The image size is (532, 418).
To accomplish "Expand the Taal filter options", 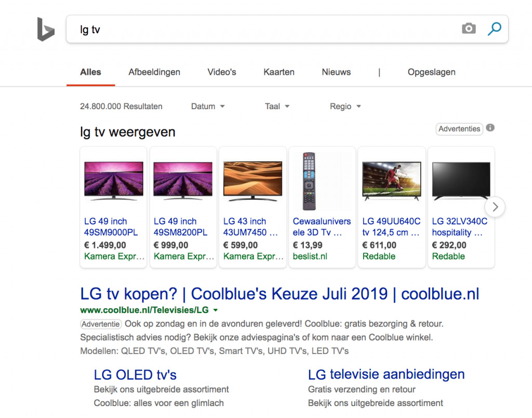I will click(276, 106).
